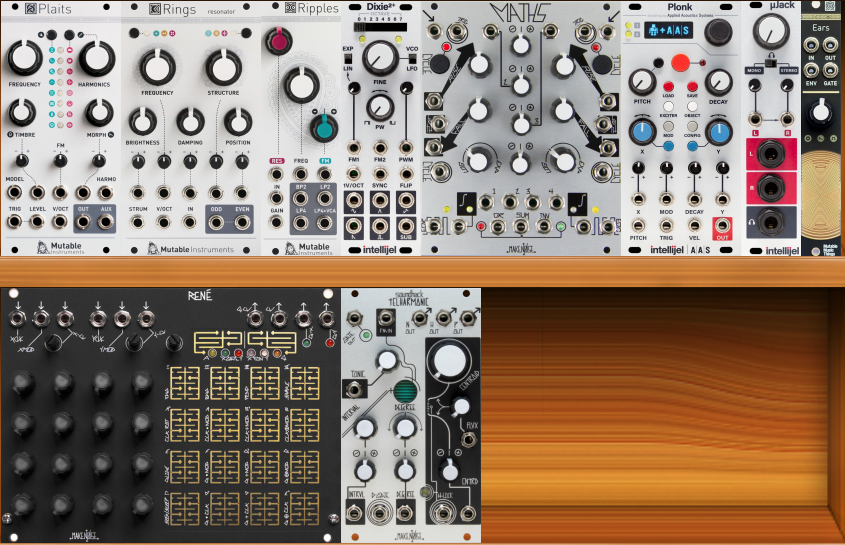
Task: Click the René Y-CLK input jack
Action: point(98,319)
